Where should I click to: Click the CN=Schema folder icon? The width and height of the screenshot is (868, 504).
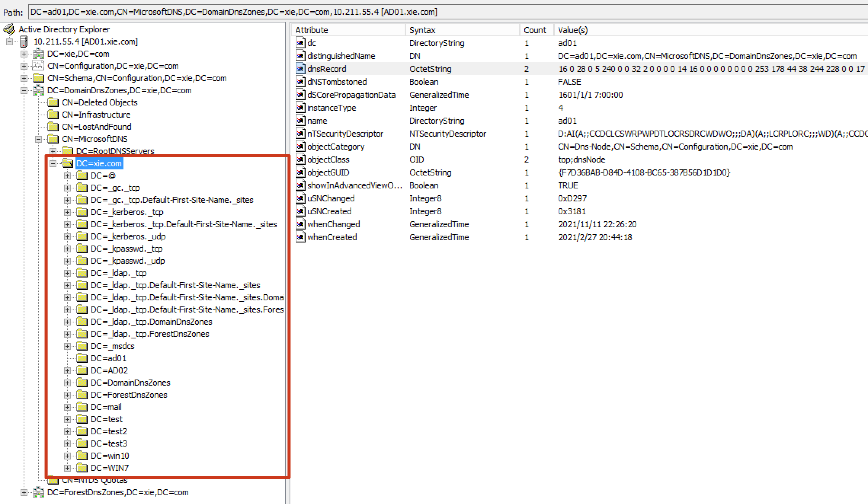coord(38,78)
